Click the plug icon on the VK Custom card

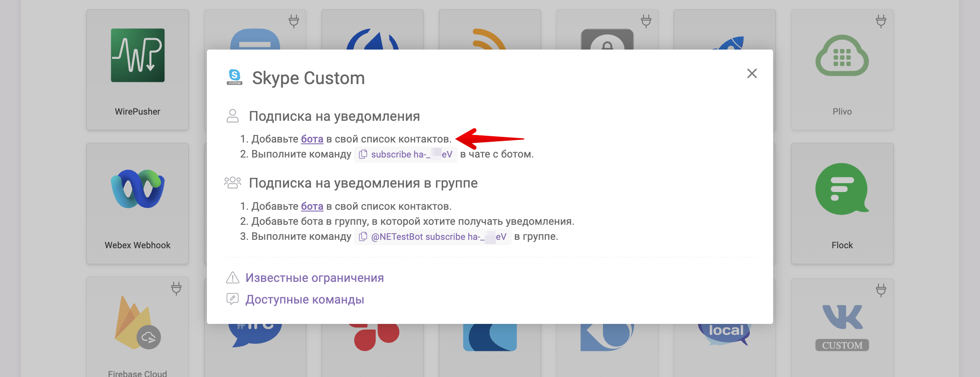click(x=881, y=290)
